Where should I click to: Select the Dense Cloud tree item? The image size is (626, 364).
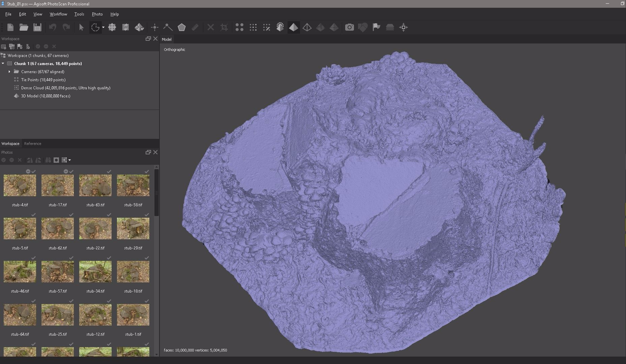coord(66,88)
